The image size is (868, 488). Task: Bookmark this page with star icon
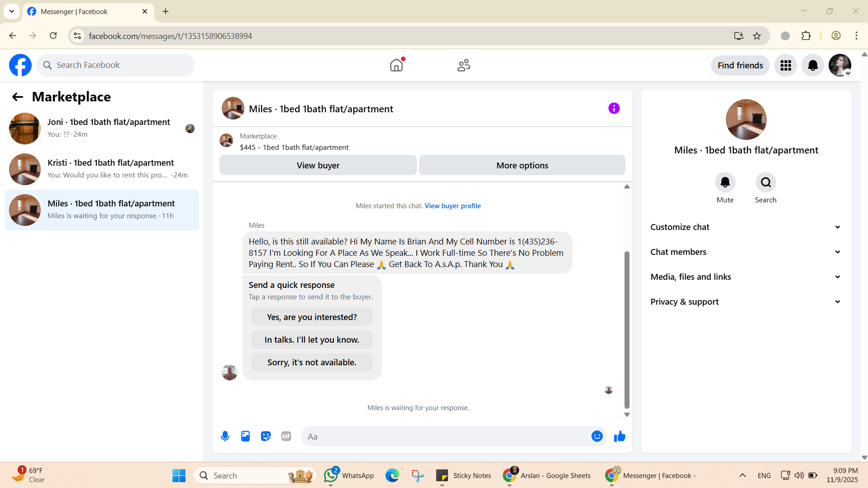(x=757, y=36)
